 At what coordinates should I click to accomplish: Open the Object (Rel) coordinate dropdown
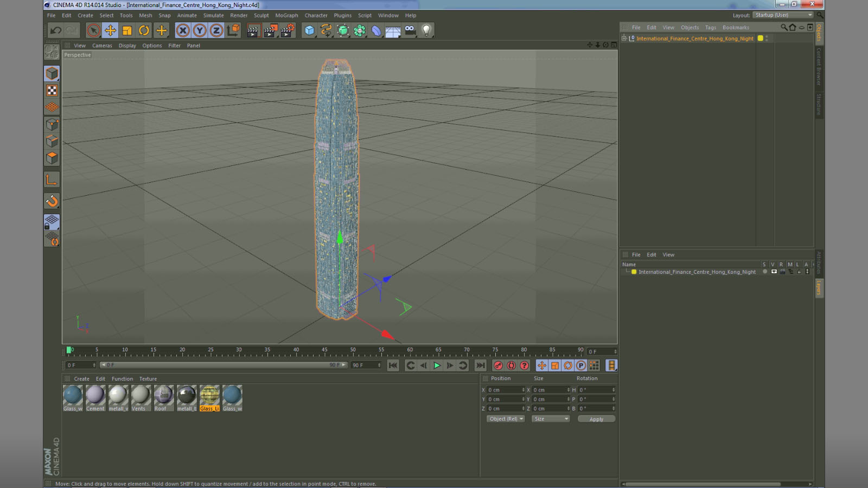pyautogui.click(x=506, y=419)
